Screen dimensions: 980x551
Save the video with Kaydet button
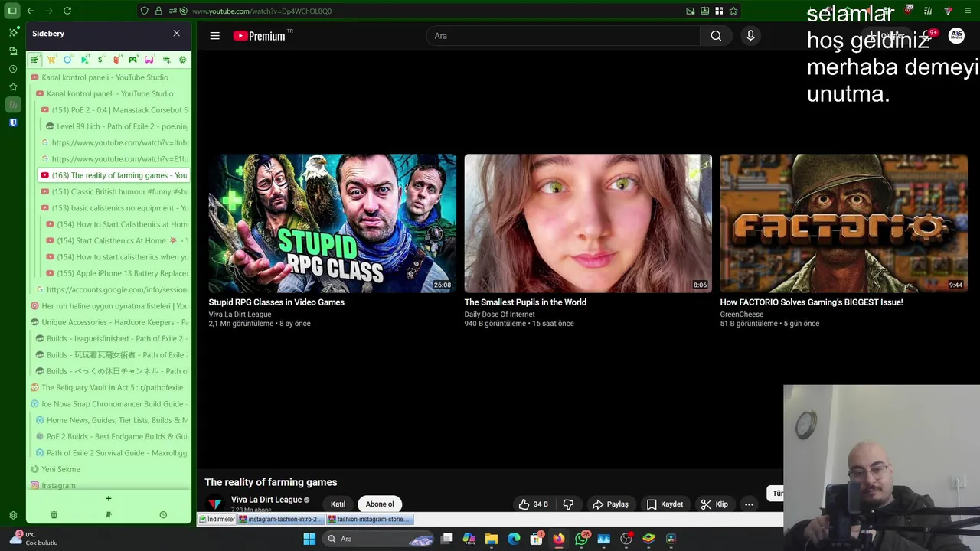click(665, 504)
